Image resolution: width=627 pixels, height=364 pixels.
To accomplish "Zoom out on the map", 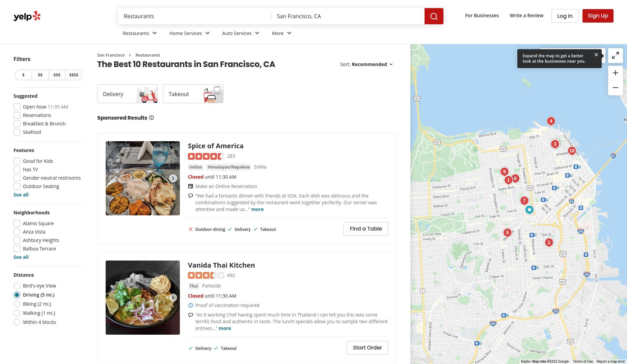I will 615,88.
